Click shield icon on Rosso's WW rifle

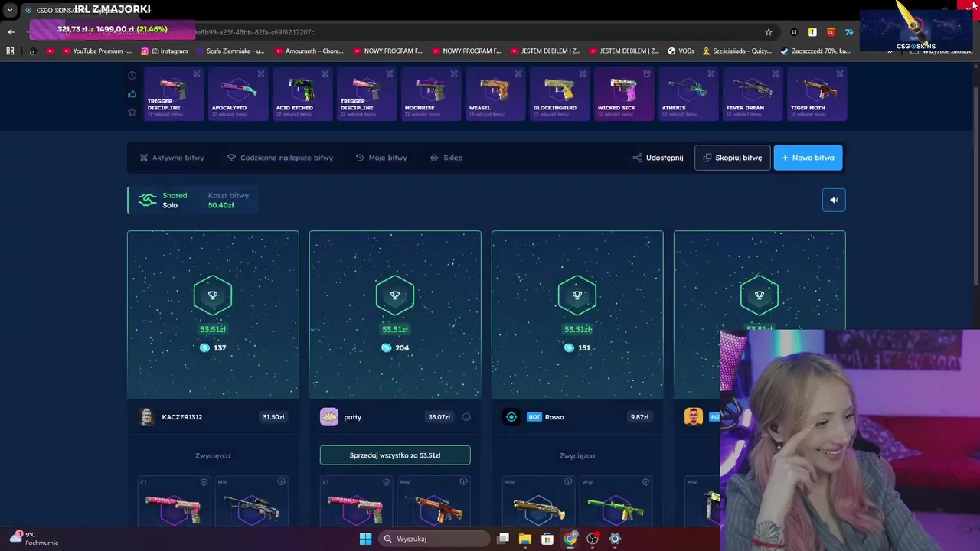pos(645,482)
